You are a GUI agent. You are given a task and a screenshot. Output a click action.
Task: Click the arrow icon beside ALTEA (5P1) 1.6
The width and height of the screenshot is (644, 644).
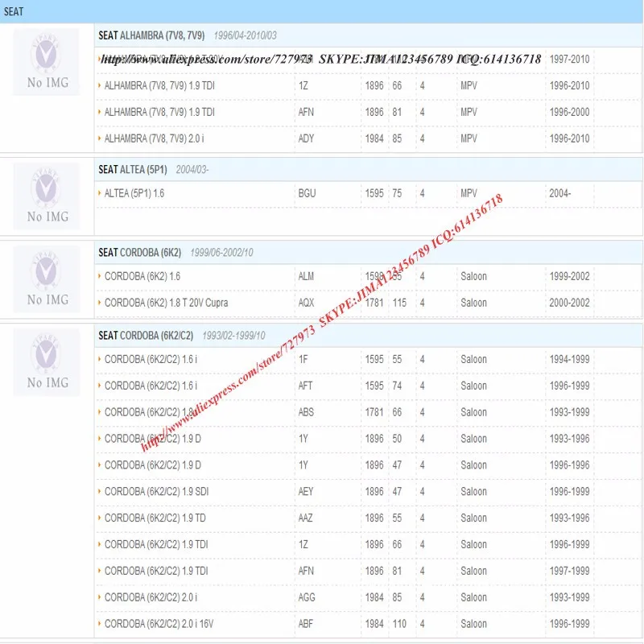coord(99,193)
